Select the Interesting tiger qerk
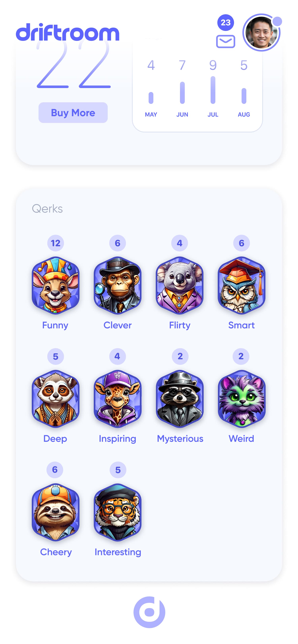The image size is (298, 644). point(117,512)
